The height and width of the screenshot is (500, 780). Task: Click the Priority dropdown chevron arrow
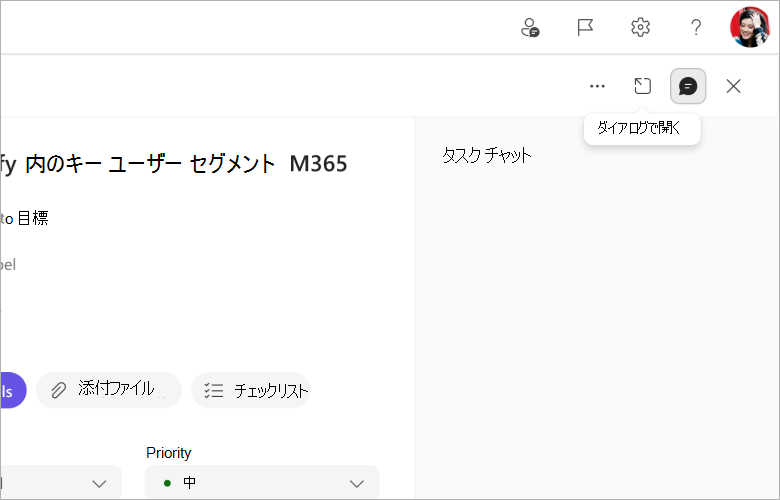coord(357,484)
